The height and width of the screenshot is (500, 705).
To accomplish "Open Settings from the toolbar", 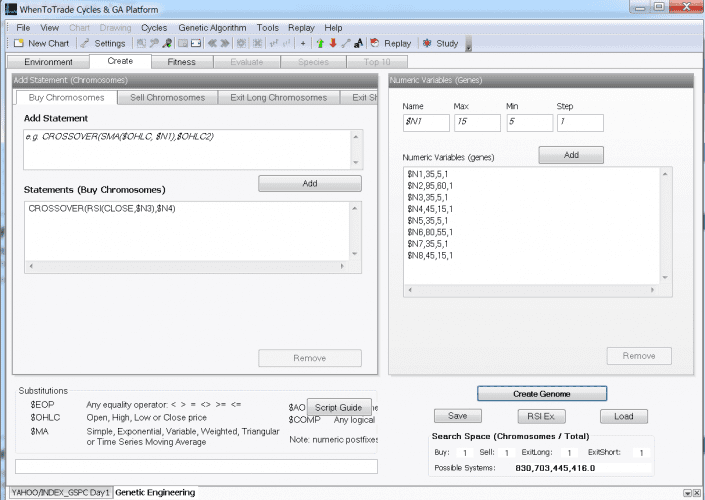I will coord(103,43).
